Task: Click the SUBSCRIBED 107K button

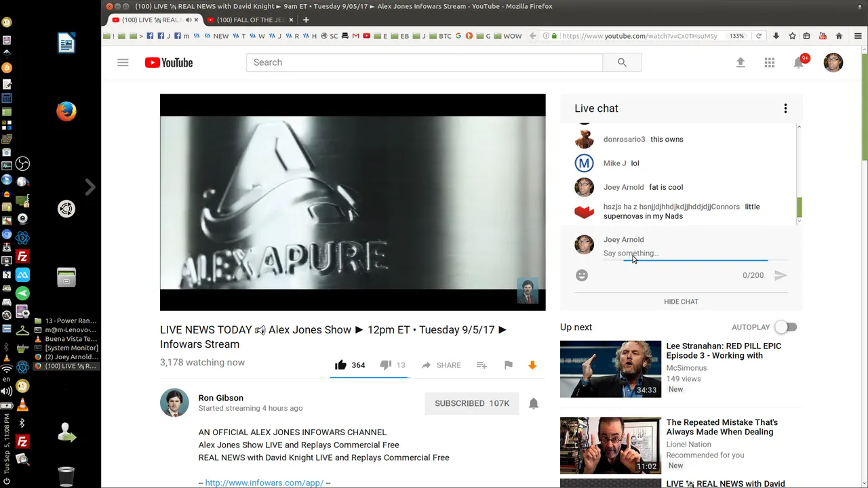Action: [472, 403]
